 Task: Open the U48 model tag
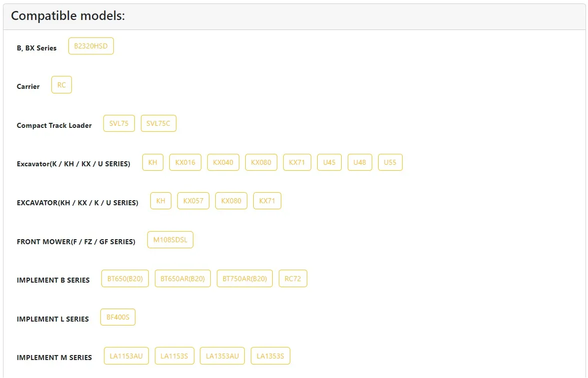click(x=360, y=162)
